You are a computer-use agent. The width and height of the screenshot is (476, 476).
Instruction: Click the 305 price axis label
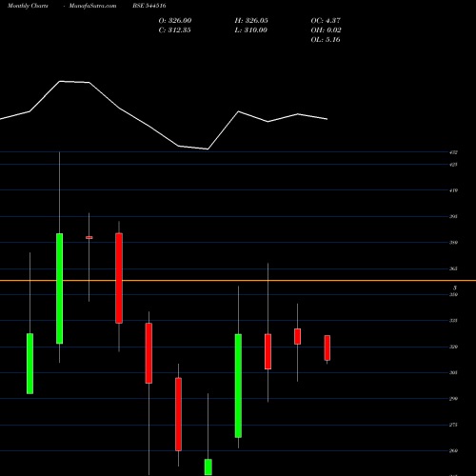[x=453, y=373]
